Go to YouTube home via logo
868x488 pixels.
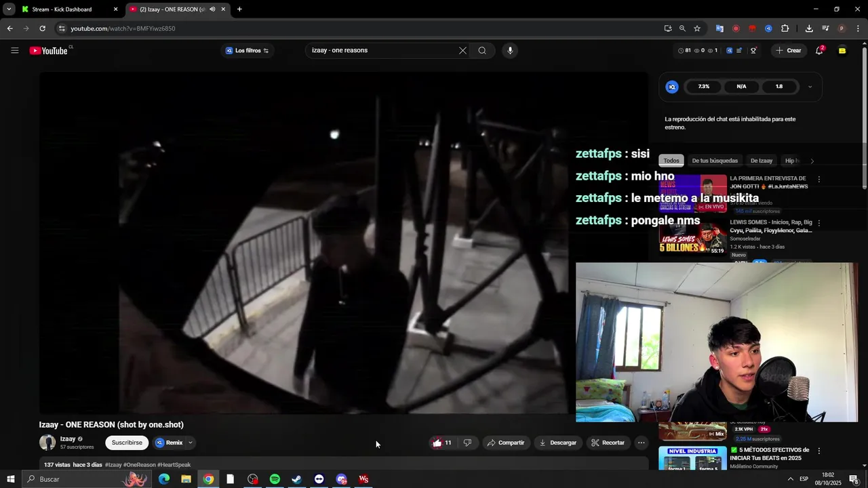[x=49, y=51]
